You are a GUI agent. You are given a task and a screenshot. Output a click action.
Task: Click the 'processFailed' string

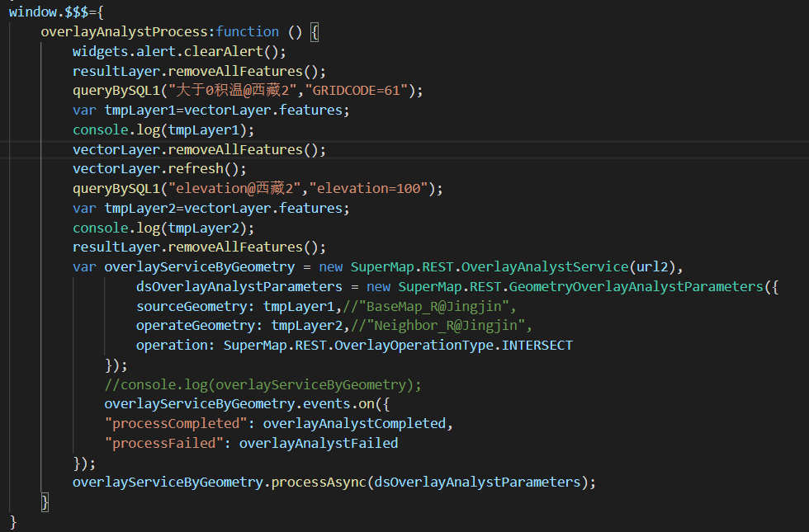click(163, 444)
